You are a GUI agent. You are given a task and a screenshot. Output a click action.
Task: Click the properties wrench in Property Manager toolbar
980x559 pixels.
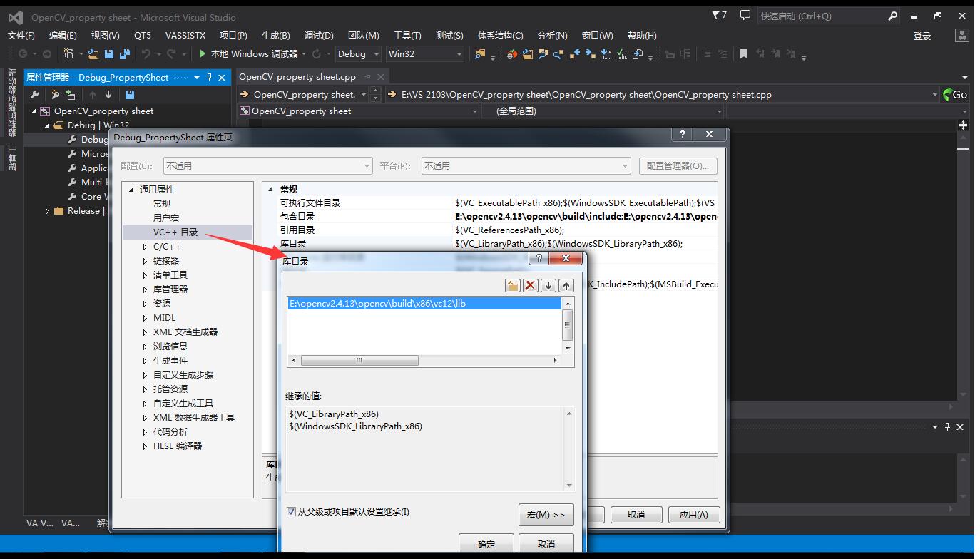coord(34,94)
